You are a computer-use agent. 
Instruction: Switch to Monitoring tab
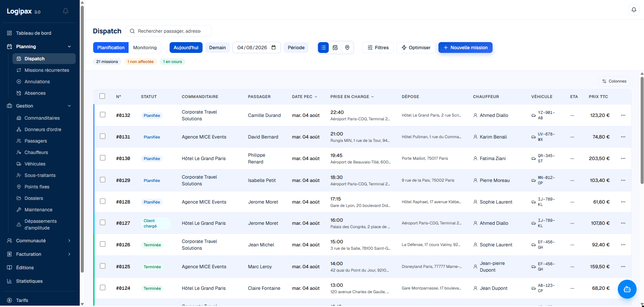point(145,48)
